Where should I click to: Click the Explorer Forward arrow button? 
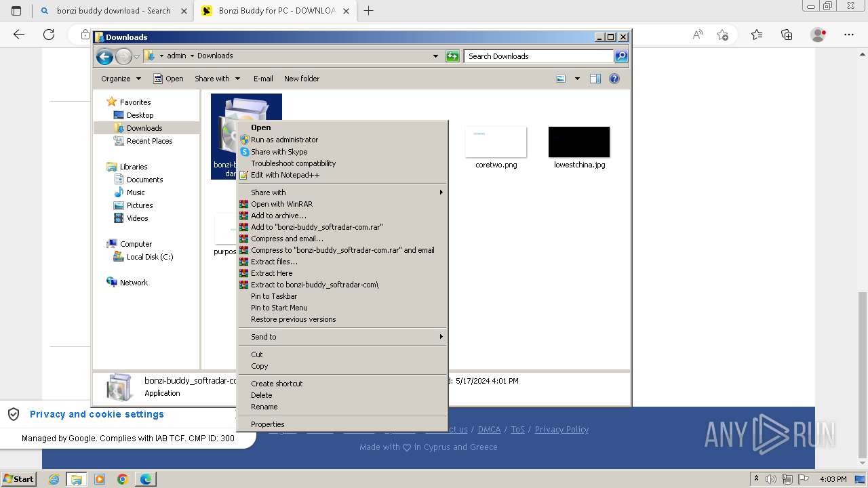123,56
